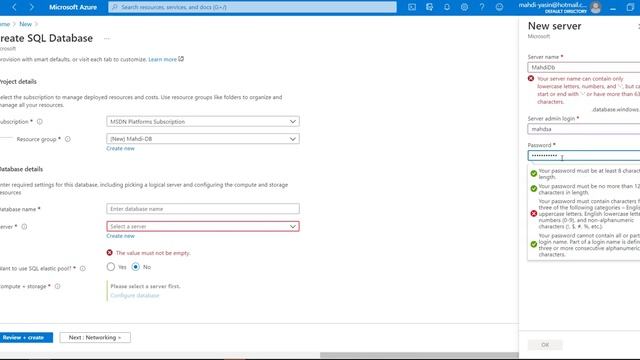Go forward with the browser forward arrow

[31, 7]
